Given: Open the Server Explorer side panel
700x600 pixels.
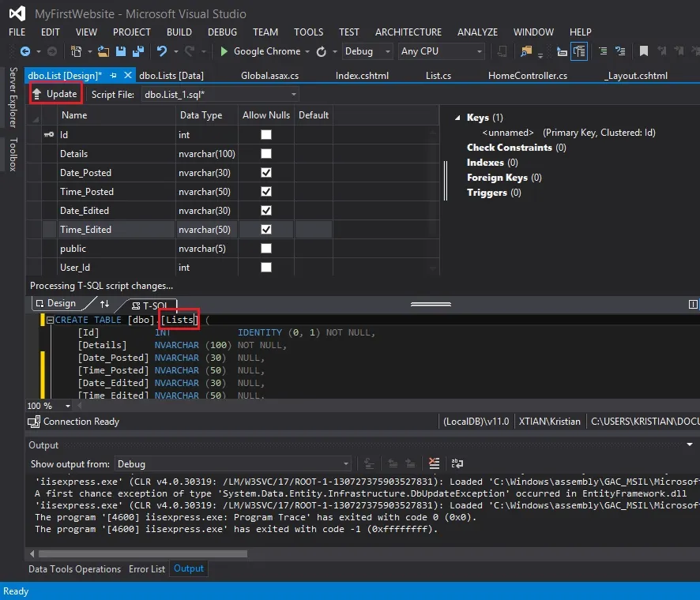Looking at the screenshot, I should click(x=13, y=98).
